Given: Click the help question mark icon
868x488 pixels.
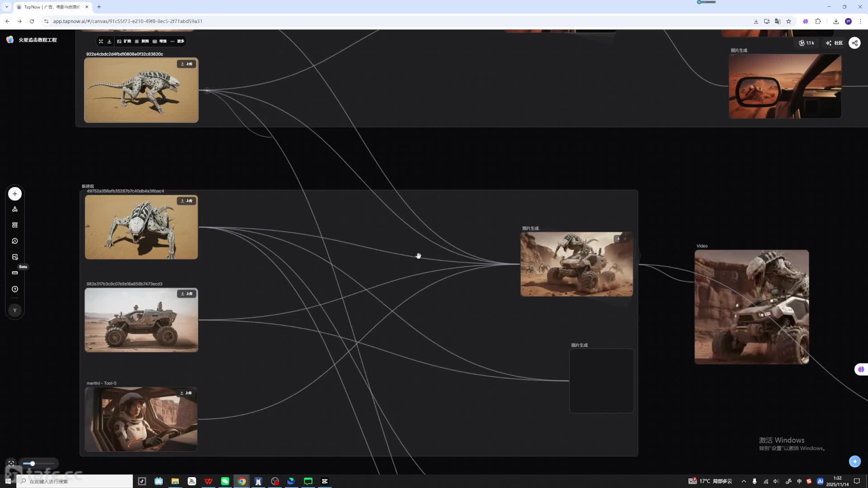Looking at the screenshot, I should click(15, 289).
